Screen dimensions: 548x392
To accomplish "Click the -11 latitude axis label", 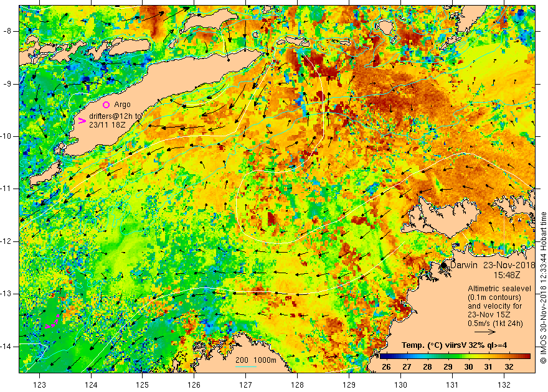I will pos(6,189).
